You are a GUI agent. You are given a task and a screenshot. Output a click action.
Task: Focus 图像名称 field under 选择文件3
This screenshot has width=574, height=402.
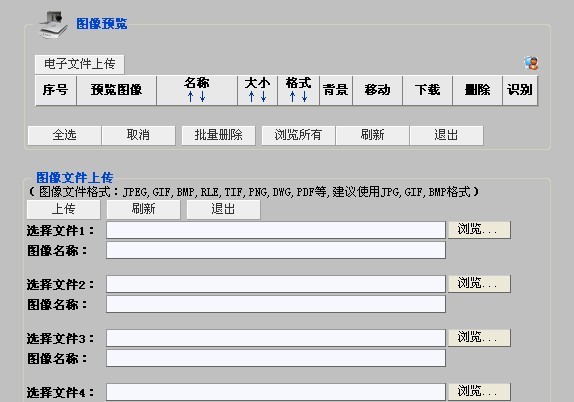(276, 358)
